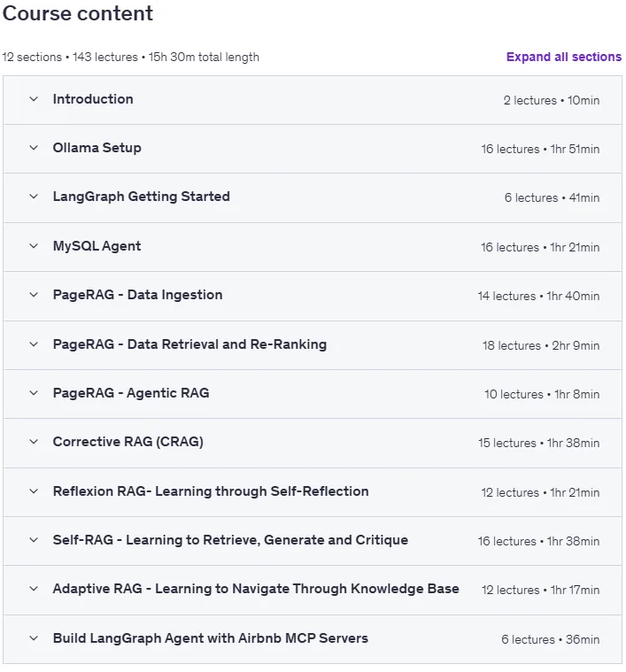
Task: Click Corrective RAG (CRAG) title
Action: click(x=128, y=442)
